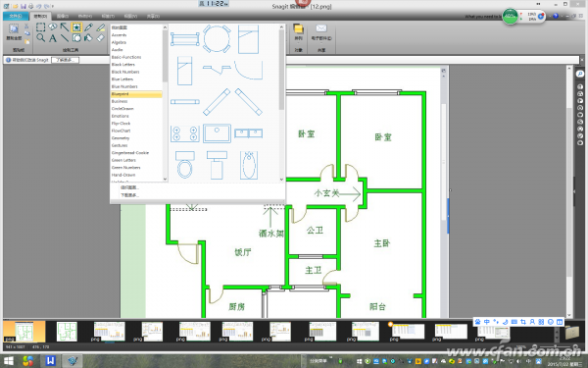The width and height of the screenshot is (588, 368).
Task: Click the Snagit editor taskbar icon
Action: (x=73, y=361)
